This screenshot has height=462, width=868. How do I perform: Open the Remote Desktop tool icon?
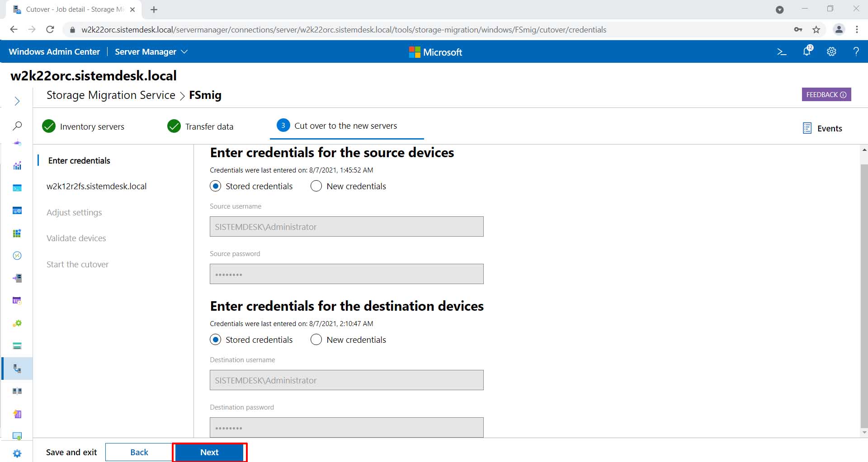tap(17, 256)
